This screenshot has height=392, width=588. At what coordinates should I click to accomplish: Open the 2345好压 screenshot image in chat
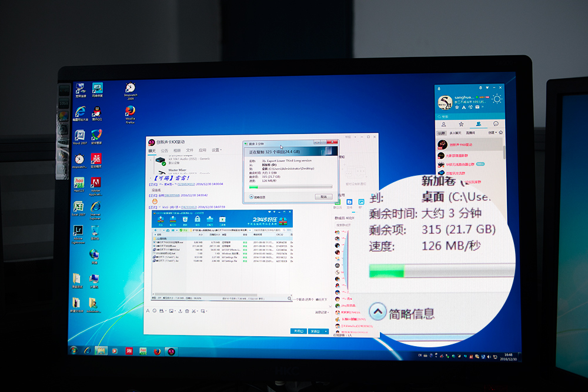coord(222,256)
